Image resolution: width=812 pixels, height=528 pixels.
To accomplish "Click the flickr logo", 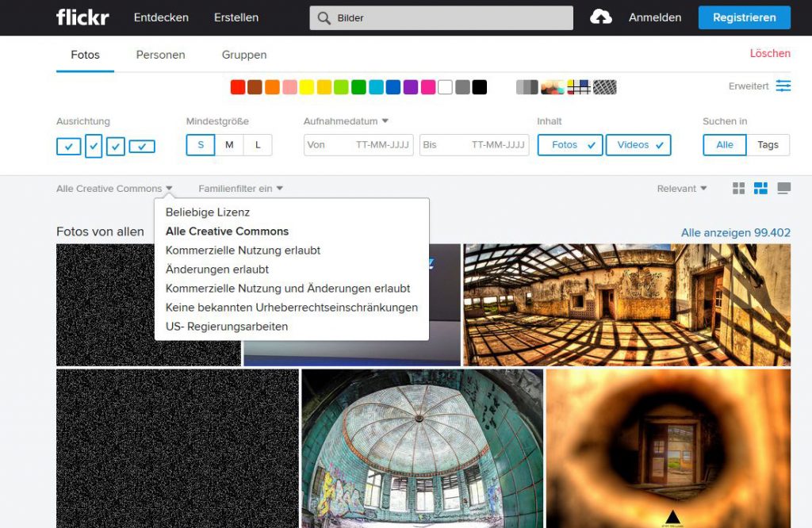I will click(x=82, y=17).
